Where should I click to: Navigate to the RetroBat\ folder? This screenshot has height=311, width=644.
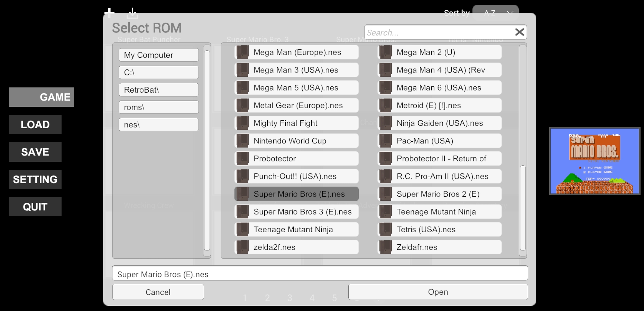click(158, 90)
